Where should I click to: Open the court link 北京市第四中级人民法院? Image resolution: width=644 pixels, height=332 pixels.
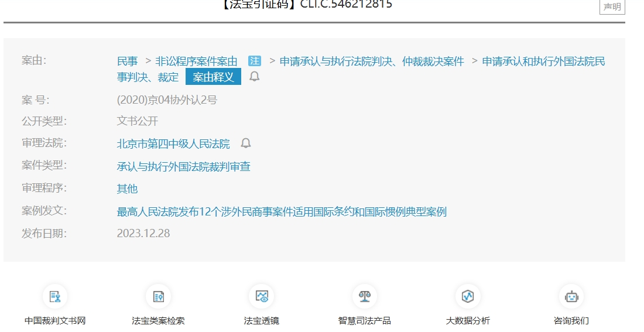173,144
